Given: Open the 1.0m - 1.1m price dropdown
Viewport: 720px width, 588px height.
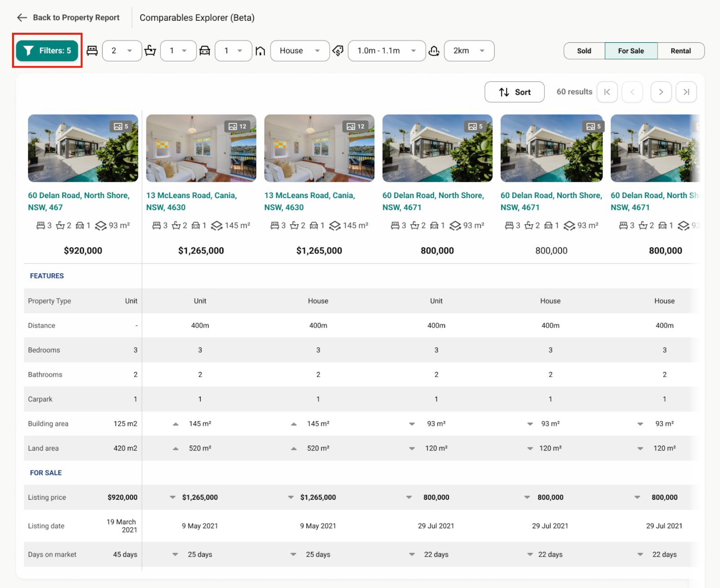Looking at the screenshot, I should tap(387, 51).
